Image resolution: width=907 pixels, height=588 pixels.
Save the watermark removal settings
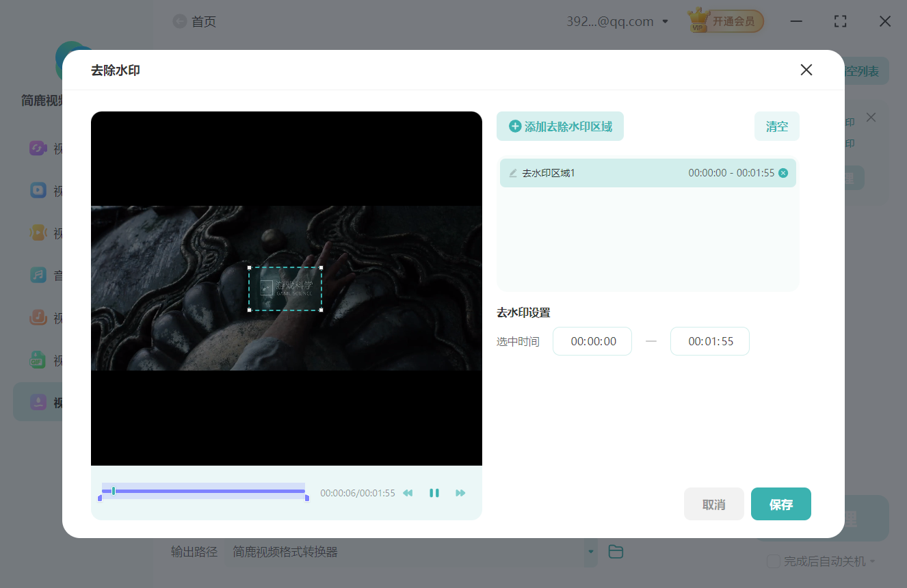[780, 505]
